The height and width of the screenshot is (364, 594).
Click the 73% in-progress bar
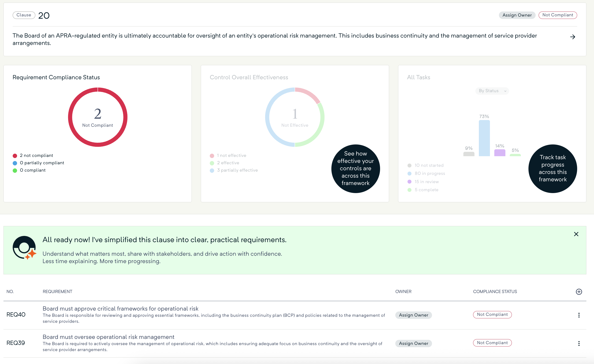484,138
